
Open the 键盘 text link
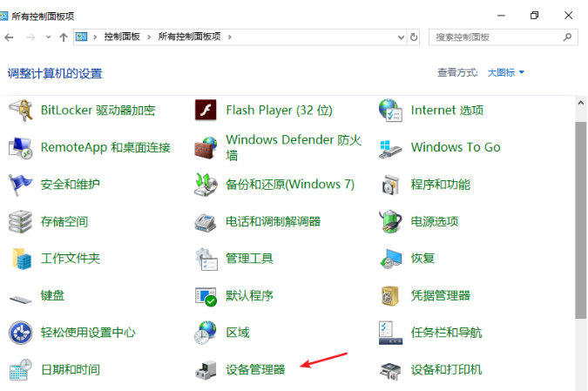(x=52, y=296)
